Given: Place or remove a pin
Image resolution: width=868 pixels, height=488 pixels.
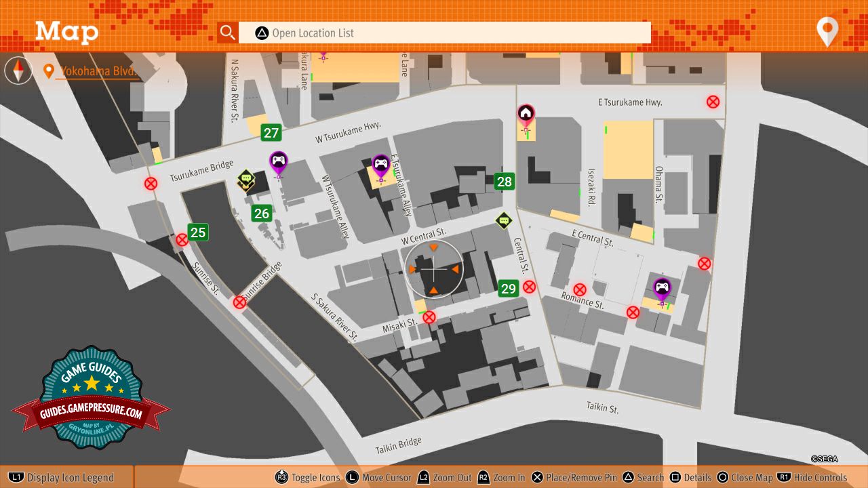Looking at the screenshot, I should pos(574,477).
